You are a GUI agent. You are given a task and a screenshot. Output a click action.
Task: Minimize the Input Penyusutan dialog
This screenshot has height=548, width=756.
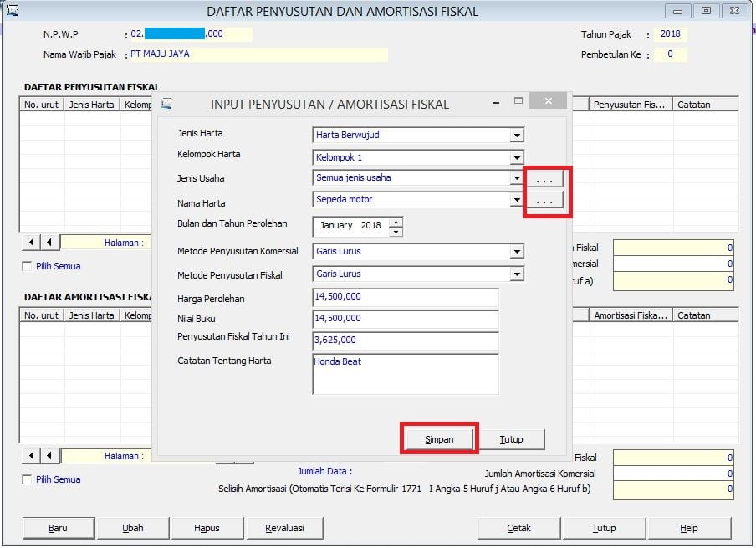pos(496,102)
